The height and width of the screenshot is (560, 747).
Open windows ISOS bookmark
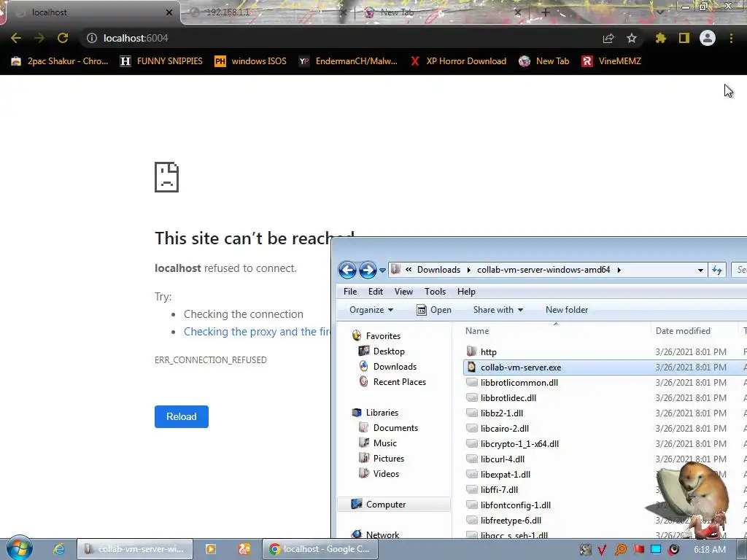click(x=251, y=61)
